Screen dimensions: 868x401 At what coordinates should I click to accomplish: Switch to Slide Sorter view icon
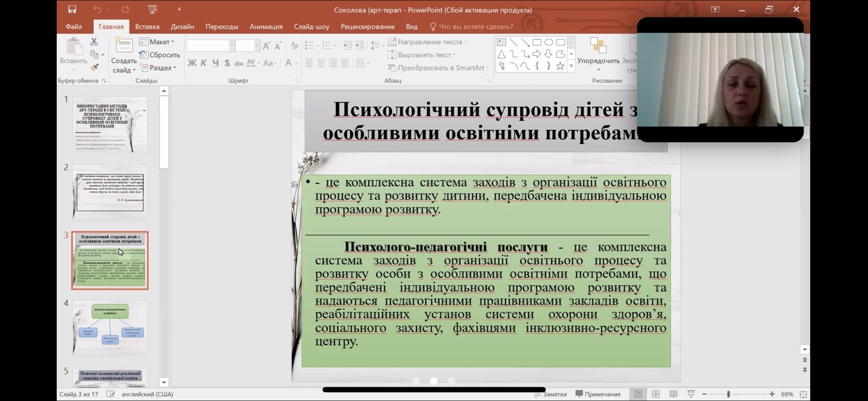655,394
